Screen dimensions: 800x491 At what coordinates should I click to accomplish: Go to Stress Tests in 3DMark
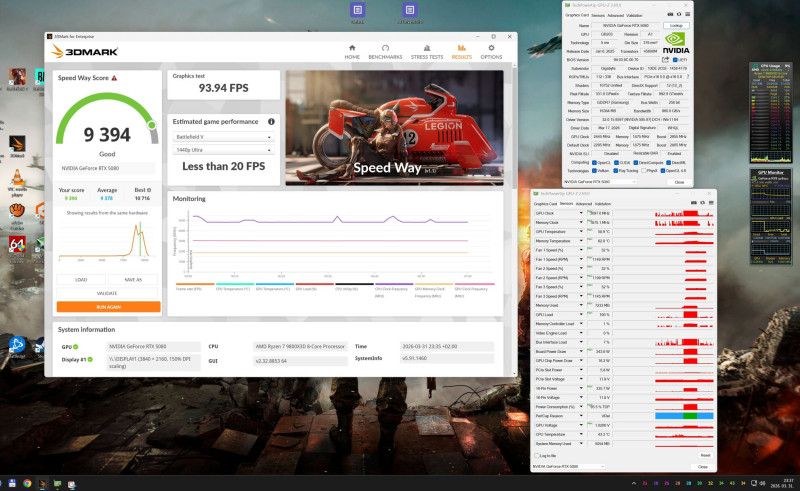(427, 52)
